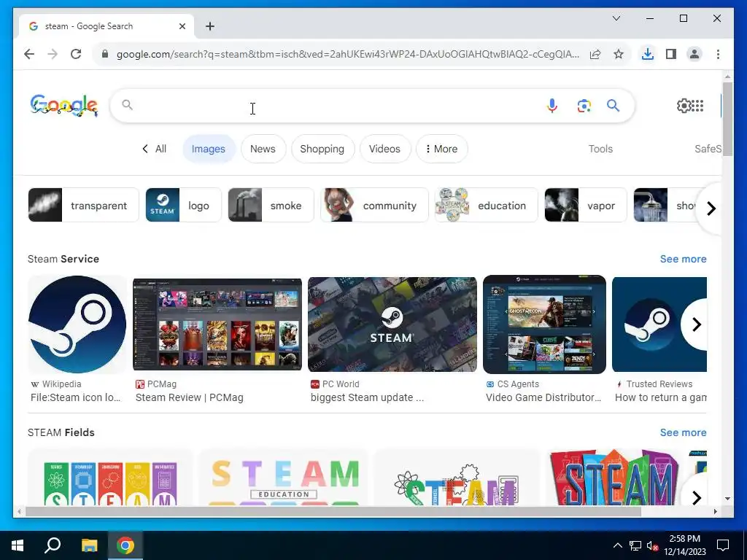The width and height of the screenshot is (747, 560).
Task: Switch to All results
Action: [x=155, y=149]
